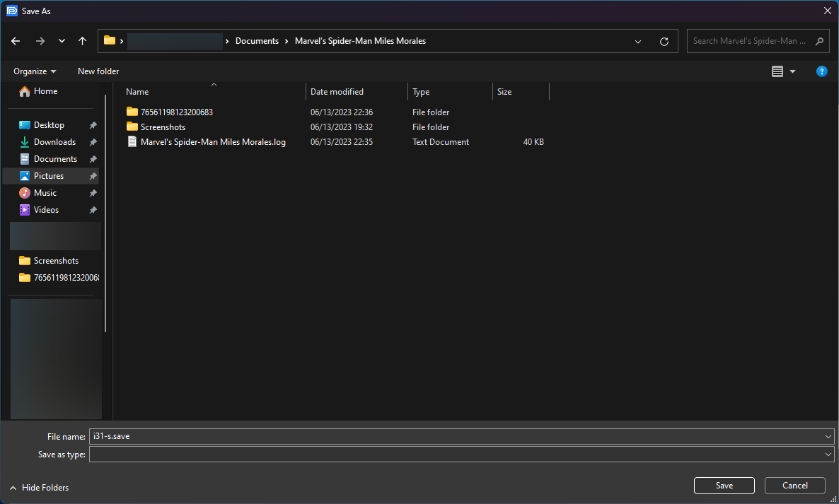The height and width of the screenshot is (504, 839).
Task: Click the pin icon beside Documents
Action: (93, 159)
